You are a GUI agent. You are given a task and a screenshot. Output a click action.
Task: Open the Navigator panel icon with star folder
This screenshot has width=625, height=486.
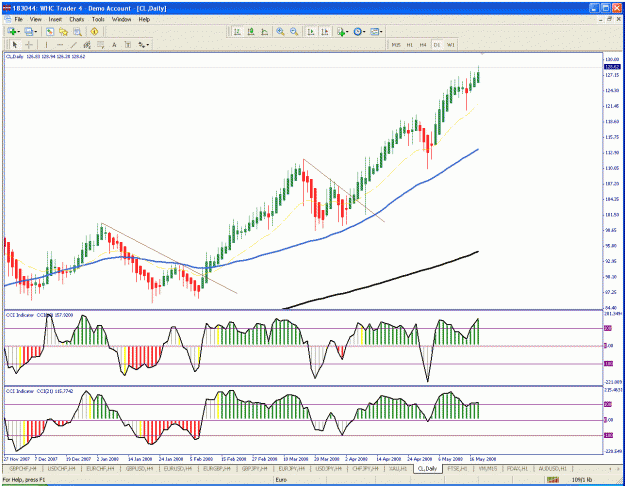[63, 31]
